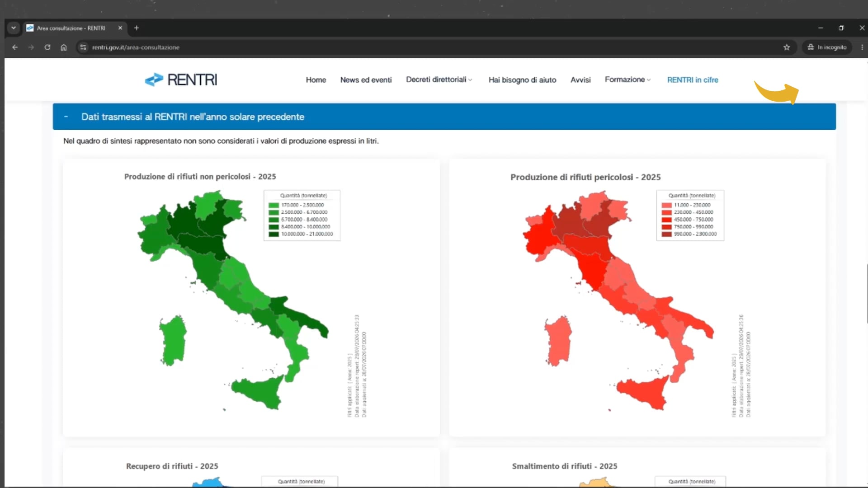This screenshot has height=488, width=868.
Task: Click red swatch 230.000 - 450.000
Action: [666, 212]
